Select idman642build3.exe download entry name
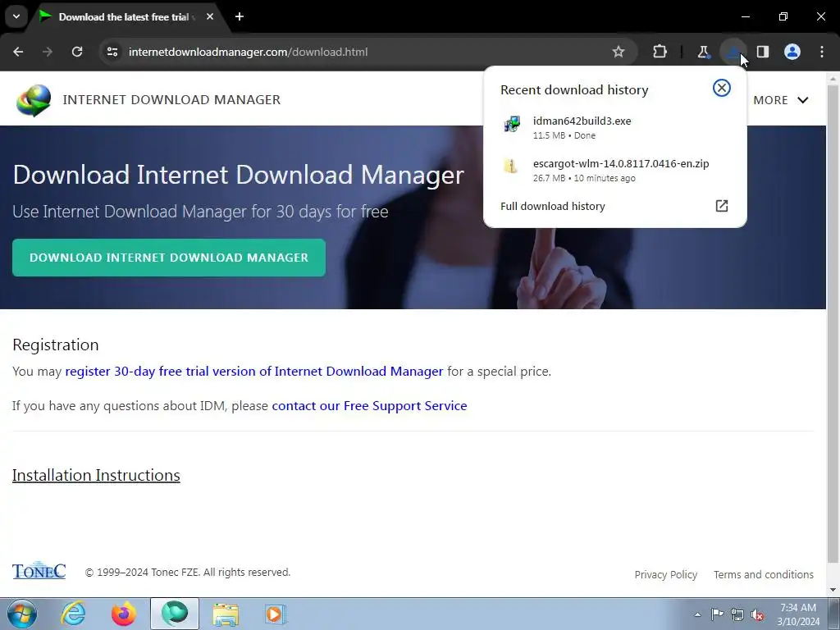 (x=582, y=121)
